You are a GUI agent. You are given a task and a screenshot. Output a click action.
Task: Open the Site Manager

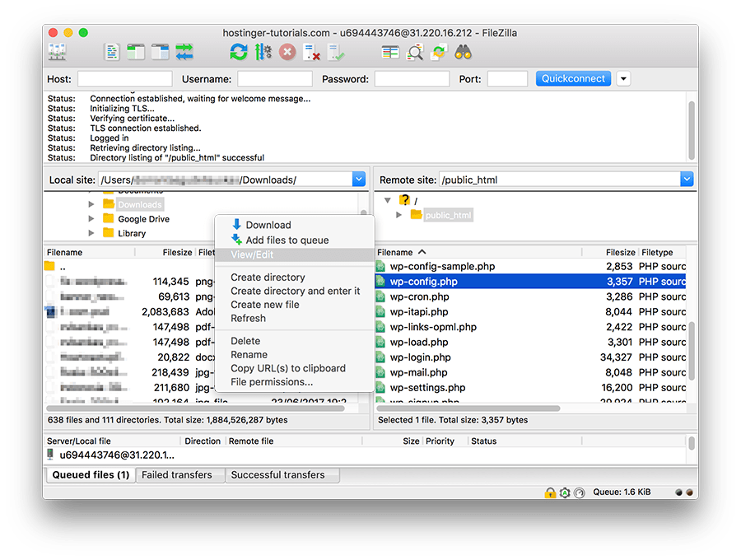[56, 52]
